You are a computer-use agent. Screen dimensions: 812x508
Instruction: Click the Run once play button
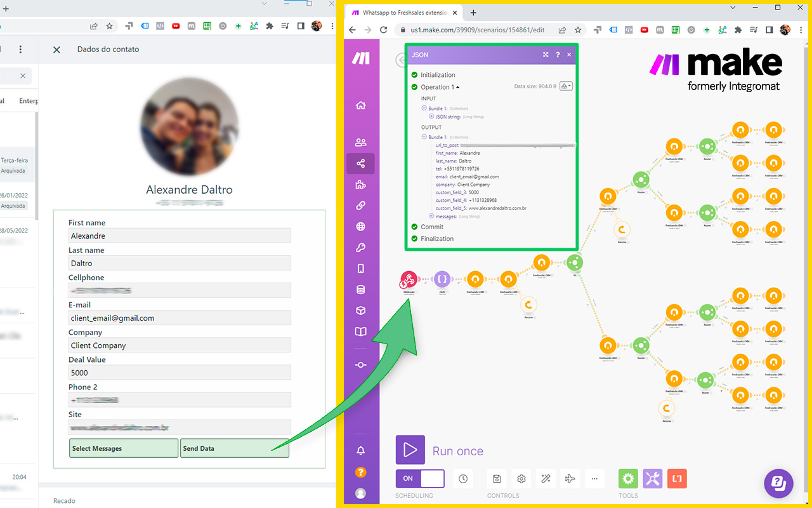coord(410,450)
